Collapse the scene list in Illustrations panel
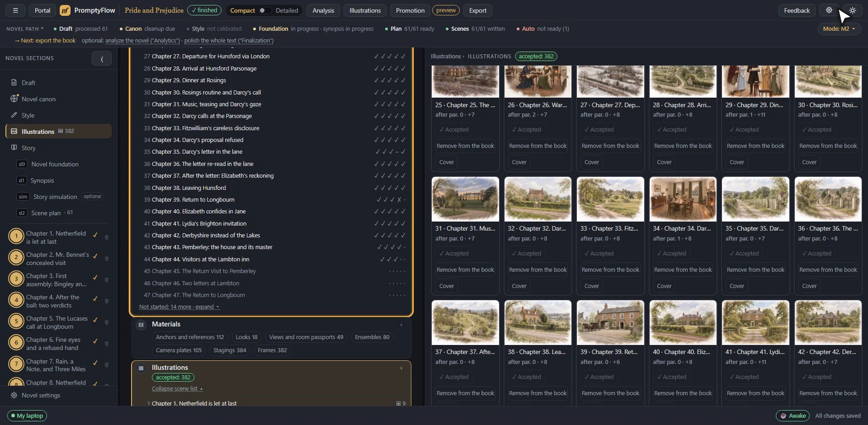 (x=177, y=389)
